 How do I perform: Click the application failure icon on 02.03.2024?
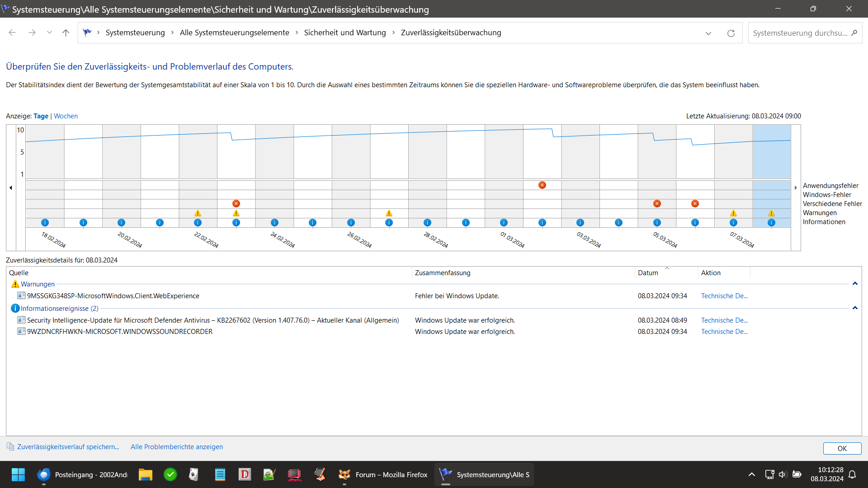(542, 185)
